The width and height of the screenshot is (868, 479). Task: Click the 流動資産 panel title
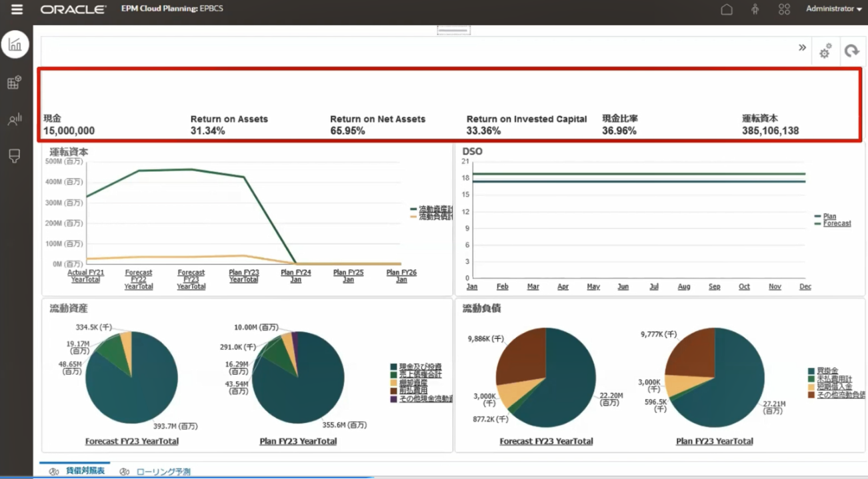pyautogui.click(x=69, y=308)
